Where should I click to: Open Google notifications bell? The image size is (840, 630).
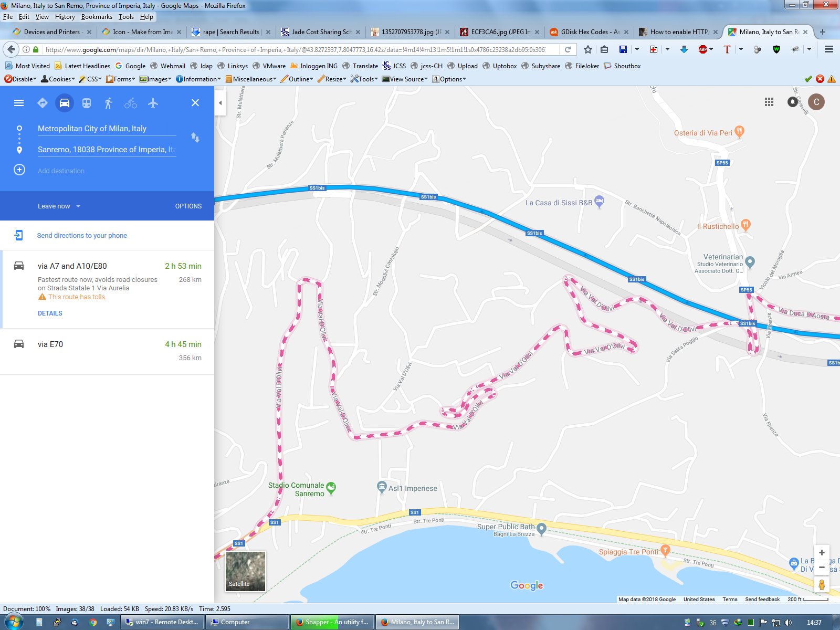click(x=792, y=102)
